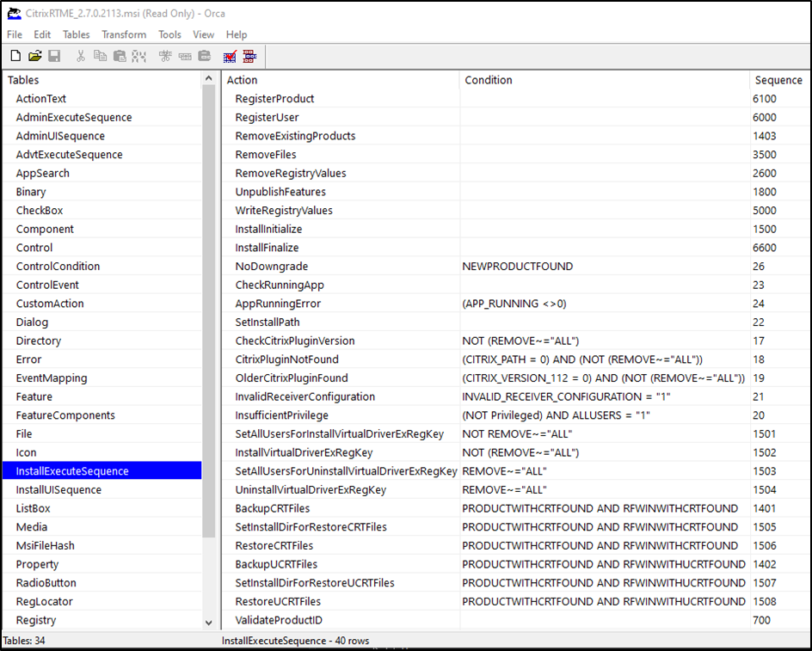Click the tables list scroll down arrow

click(x=209, y=623)
